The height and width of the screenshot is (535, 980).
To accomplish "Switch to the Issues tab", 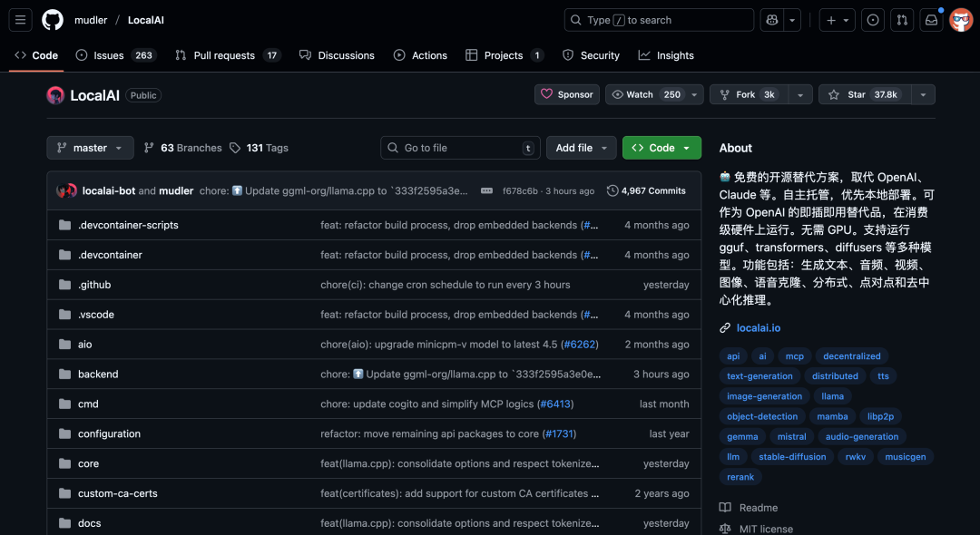I will click(108, 55).
